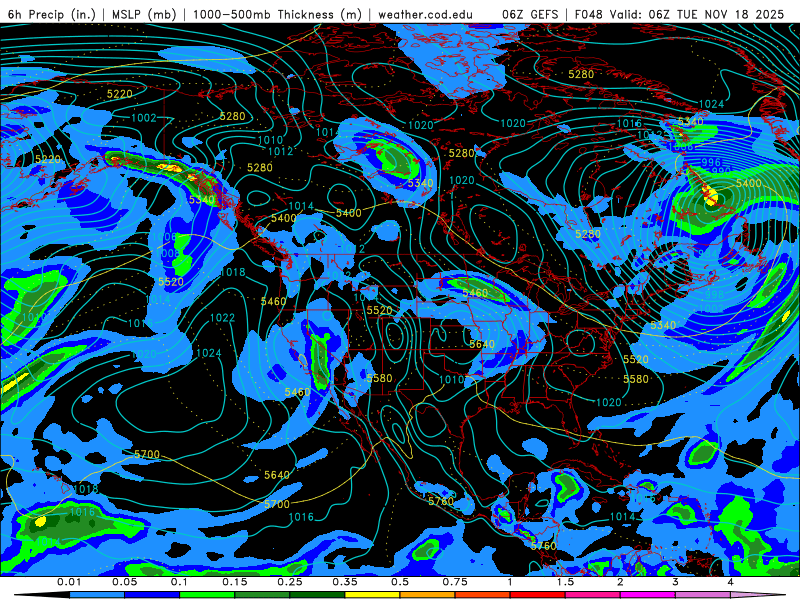Click the 0.15 legend value
800x600 pixels.
coord(235,582)
